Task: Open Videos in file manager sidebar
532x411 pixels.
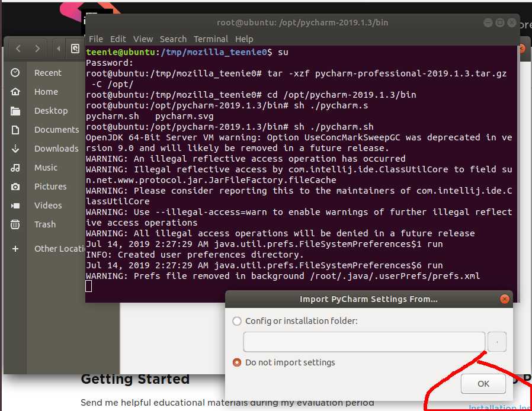Action: coord(48,205)
